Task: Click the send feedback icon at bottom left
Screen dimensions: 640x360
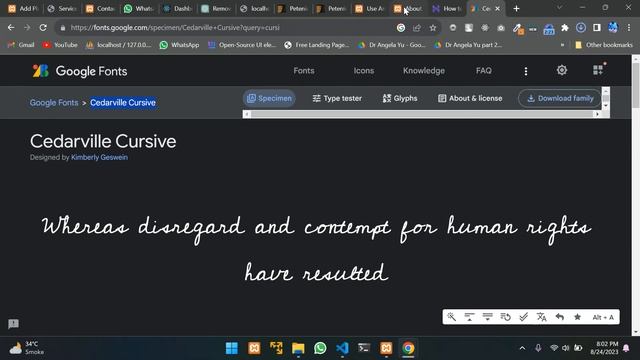Action: coord(13,324)
